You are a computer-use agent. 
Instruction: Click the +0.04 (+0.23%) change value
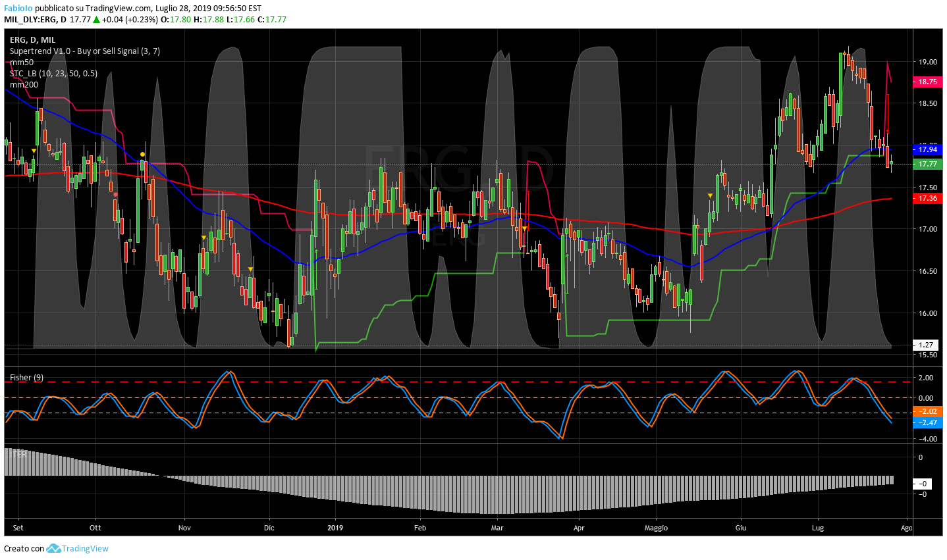pos(130,19)
